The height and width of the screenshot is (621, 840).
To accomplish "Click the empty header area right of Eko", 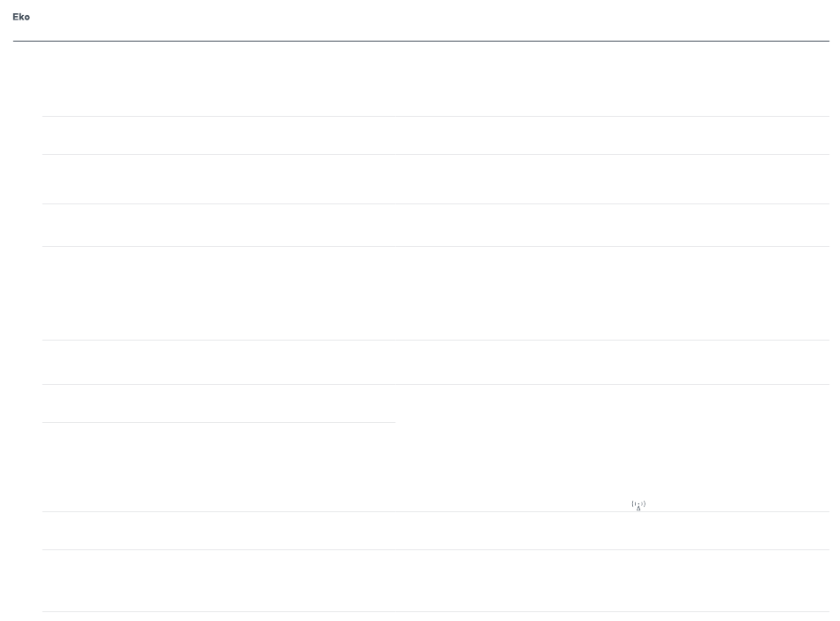I will coord(430,17).
